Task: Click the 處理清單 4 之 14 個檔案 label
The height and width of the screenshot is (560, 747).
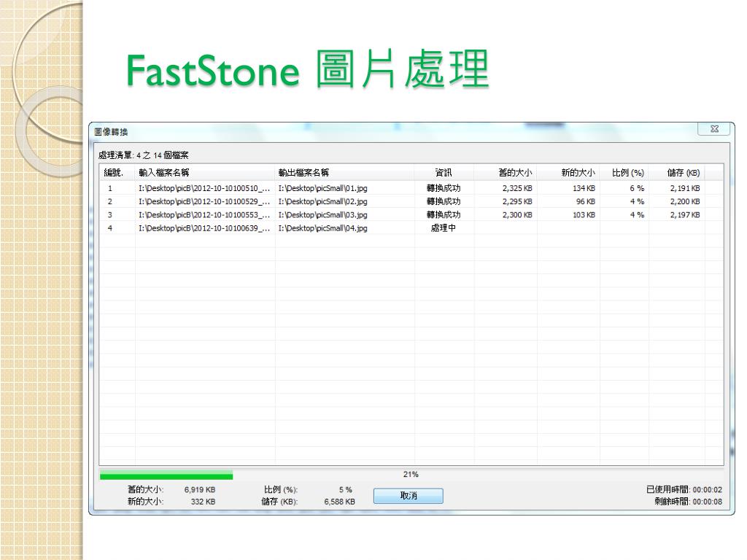Action: tap(144, 155)
